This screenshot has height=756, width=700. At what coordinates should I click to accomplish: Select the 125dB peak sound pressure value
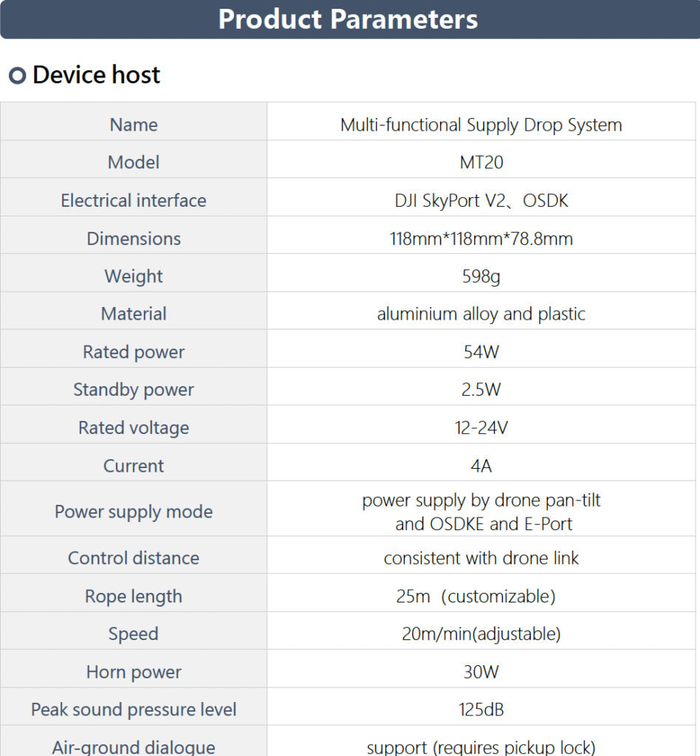481,710
